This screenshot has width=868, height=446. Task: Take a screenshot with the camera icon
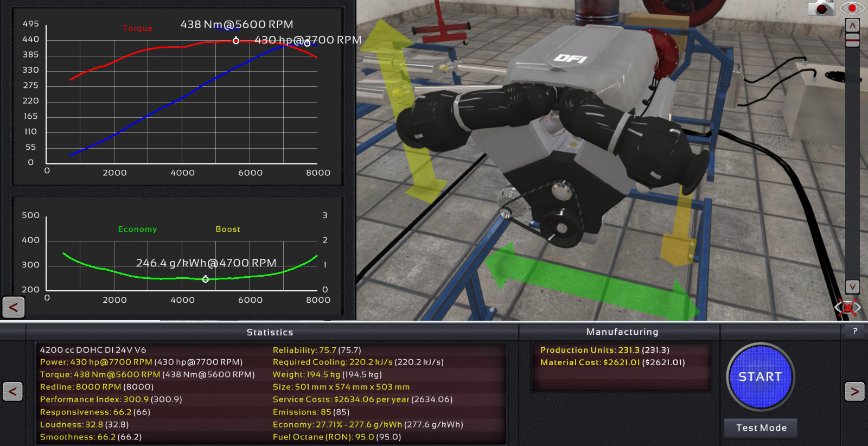pos(821,8)
